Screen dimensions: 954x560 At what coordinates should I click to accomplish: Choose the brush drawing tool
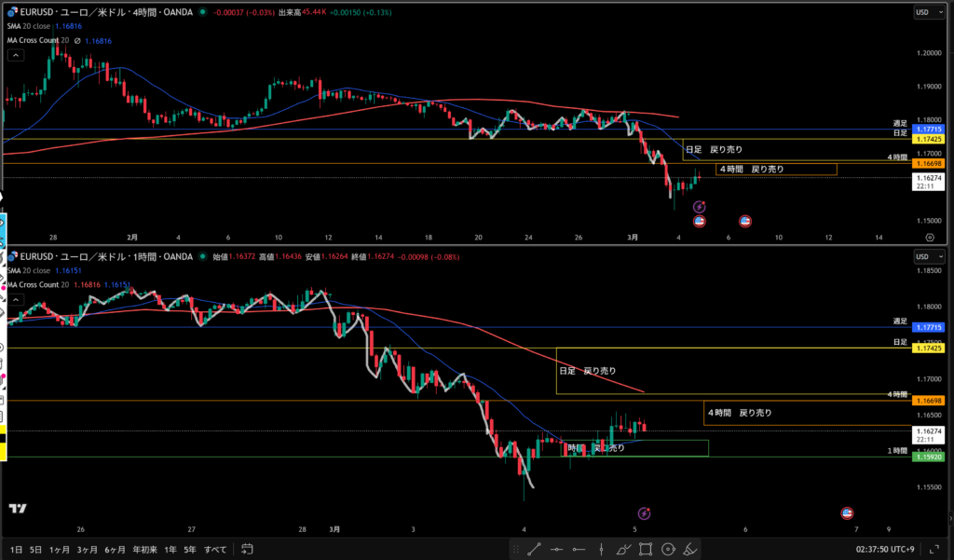point(623,549)
